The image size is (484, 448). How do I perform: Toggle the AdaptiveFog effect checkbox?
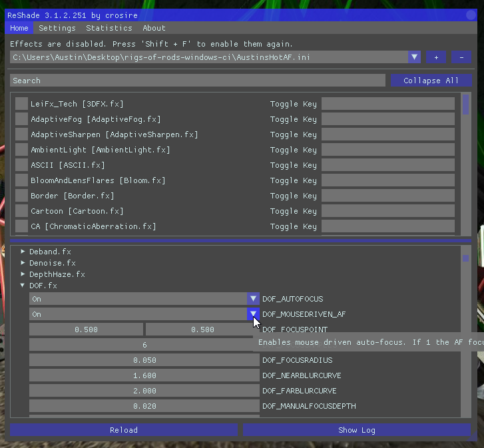tap(22, 119)
